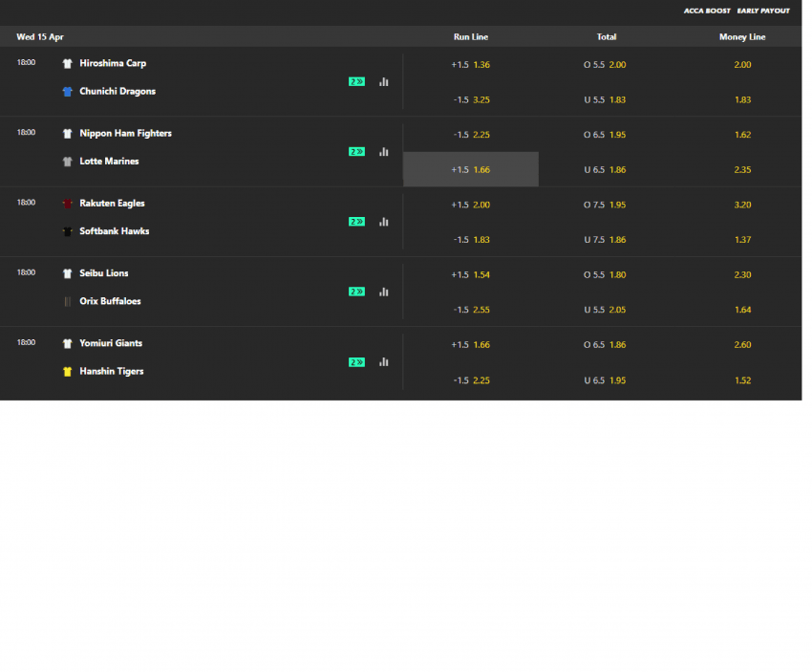Expand more markets badge for Seibu Lions game
Viewport: 812px width, 672px height.
tap(356, 292)
